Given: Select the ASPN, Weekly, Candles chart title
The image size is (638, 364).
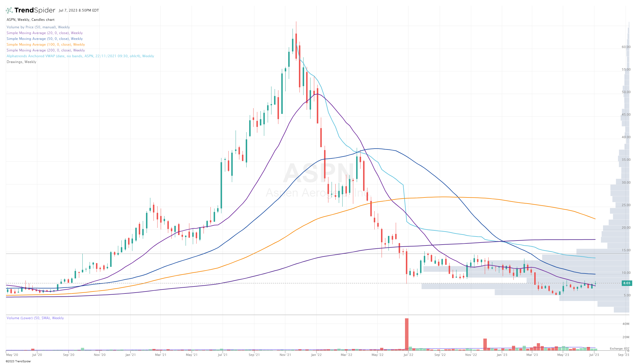Looking at the screenshot, I should [31, 20].
